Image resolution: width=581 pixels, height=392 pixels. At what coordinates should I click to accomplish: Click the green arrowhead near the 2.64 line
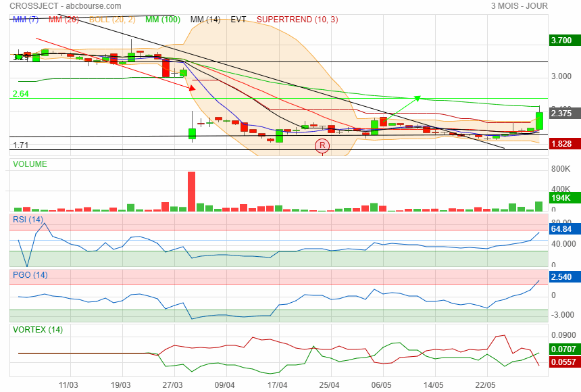tap(418, 98)
